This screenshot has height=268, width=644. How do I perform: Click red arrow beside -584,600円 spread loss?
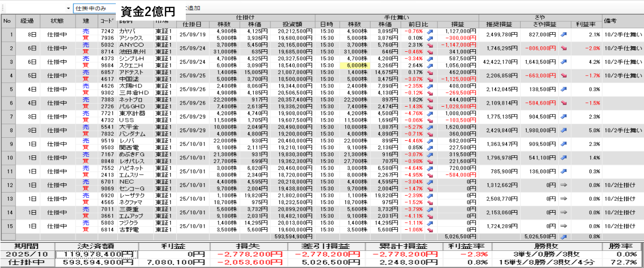[563, 103]
